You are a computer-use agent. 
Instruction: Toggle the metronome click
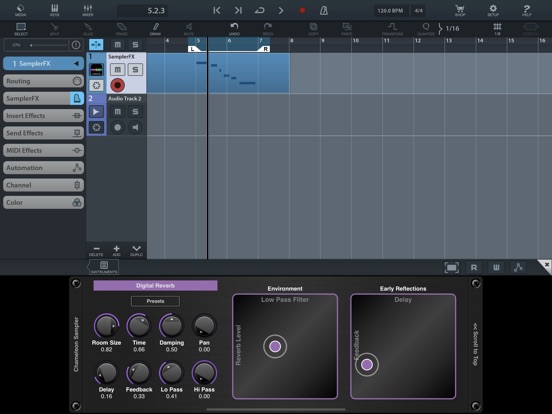[x=324, y=11]
